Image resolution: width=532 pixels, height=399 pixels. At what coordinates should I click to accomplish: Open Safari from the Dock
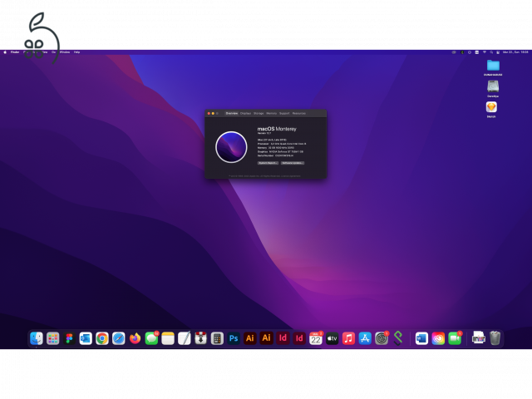pyautogui.click(x=119, y=338)
